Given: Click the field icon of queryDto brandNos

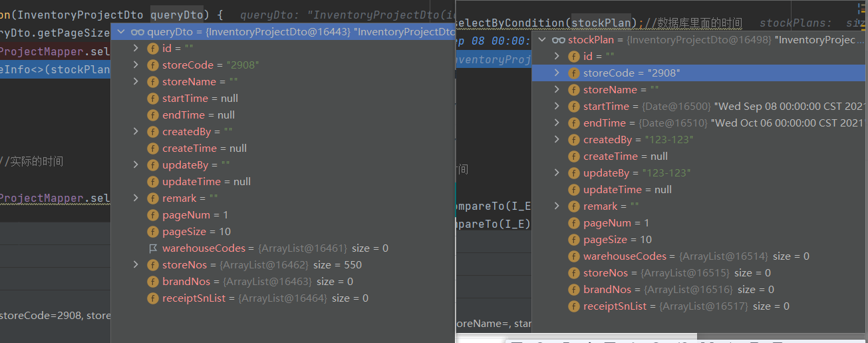Looking at the screenshot, I should 153,282.
